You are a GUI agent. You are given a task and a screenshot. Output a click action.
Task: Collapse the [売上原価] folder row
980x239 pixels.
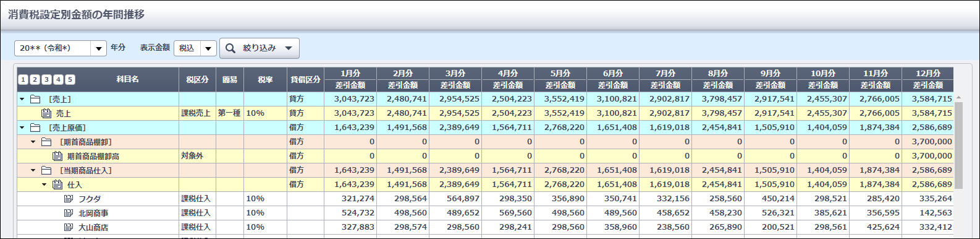(x=22, y=128)
